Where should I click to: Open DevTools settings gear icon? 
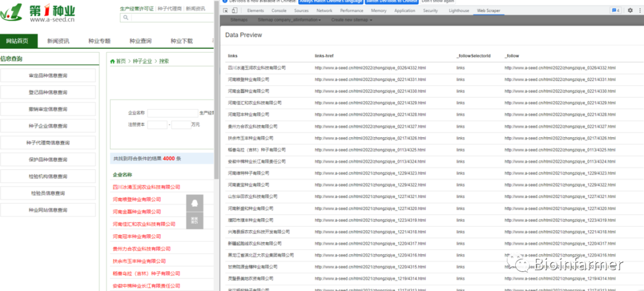coord(630,11)
